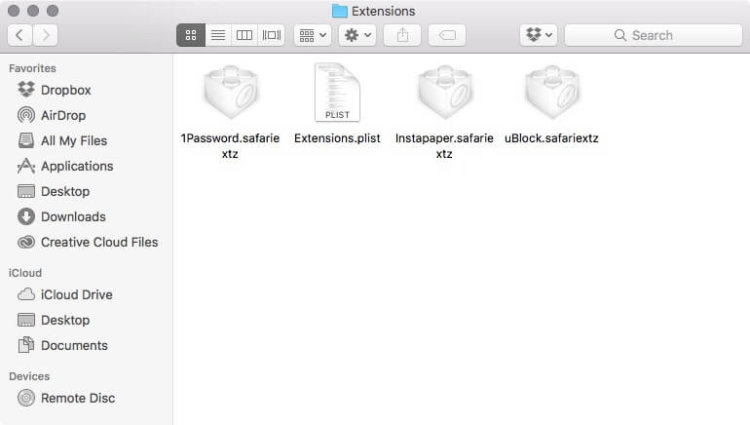The height and width of the screenshot is (425, 750).
Task: Close the Finder window
Action: (14, 11)
